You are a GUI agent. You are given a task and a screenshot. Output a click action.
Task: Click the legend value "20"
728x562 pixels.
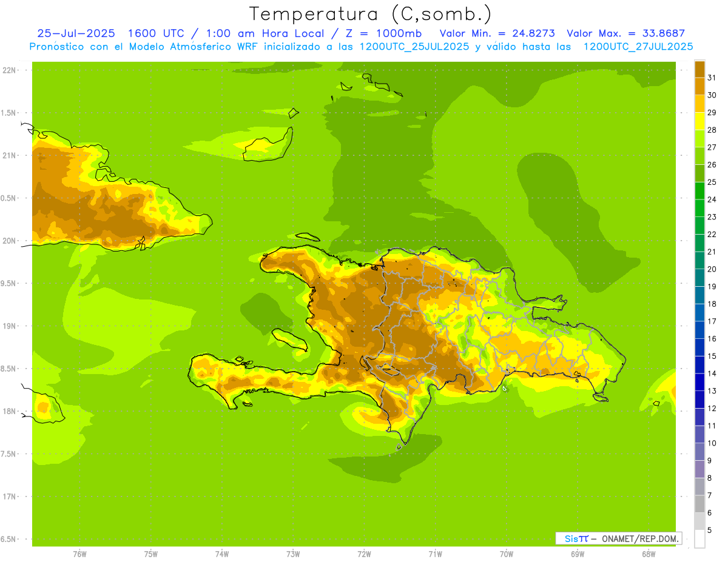[x=712, y=269]
